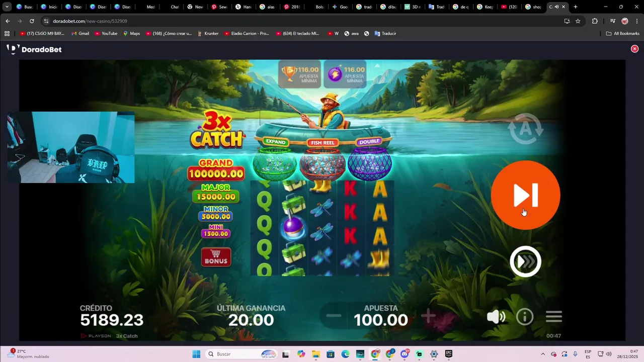This screenshot has height=362, width=644.
Task: Click the DoradoBet logo
Action: [34, 49]
